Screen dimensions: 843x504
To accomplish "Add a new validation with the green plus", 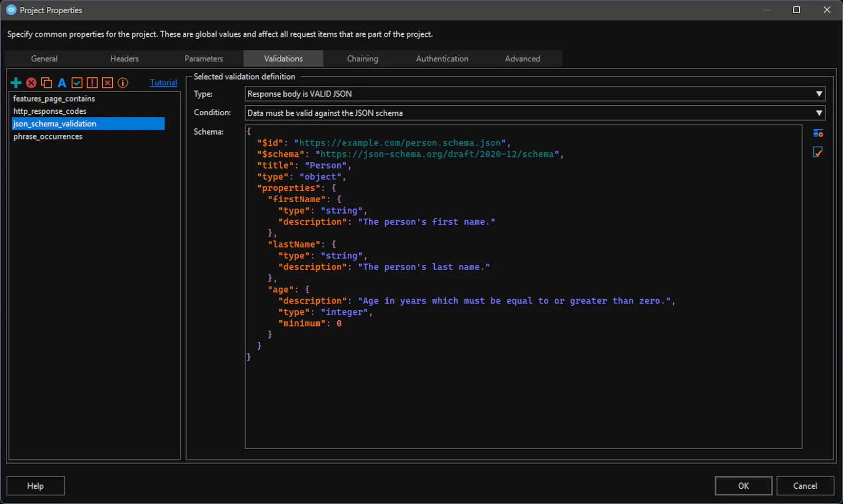I will 16,83.
